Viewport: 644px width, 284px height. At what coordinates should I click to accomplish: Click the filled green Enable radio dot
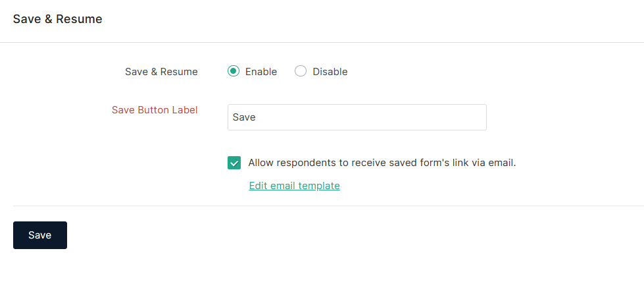(234, 71)
